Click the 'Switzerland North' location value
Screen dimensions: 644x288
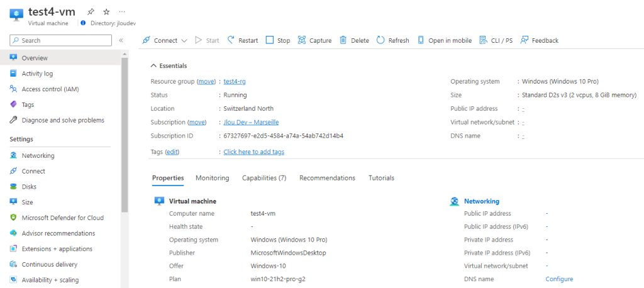(248, 108)
